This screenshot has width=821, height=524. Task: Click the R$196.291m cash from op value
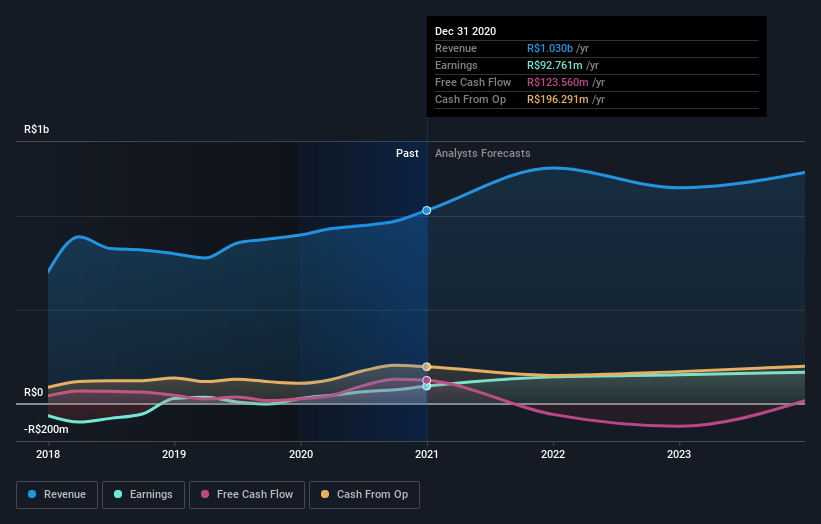[558, 99]
